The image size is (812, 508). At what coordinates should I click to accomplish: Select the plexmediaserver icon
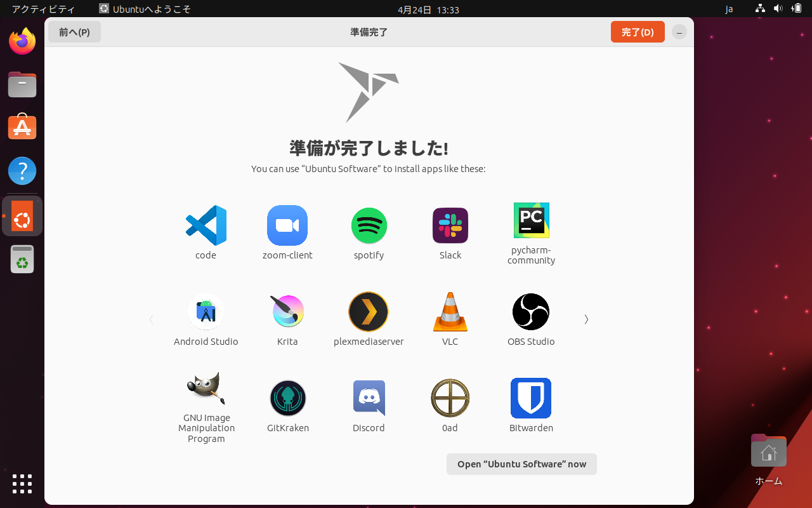[x=369, y=312]
